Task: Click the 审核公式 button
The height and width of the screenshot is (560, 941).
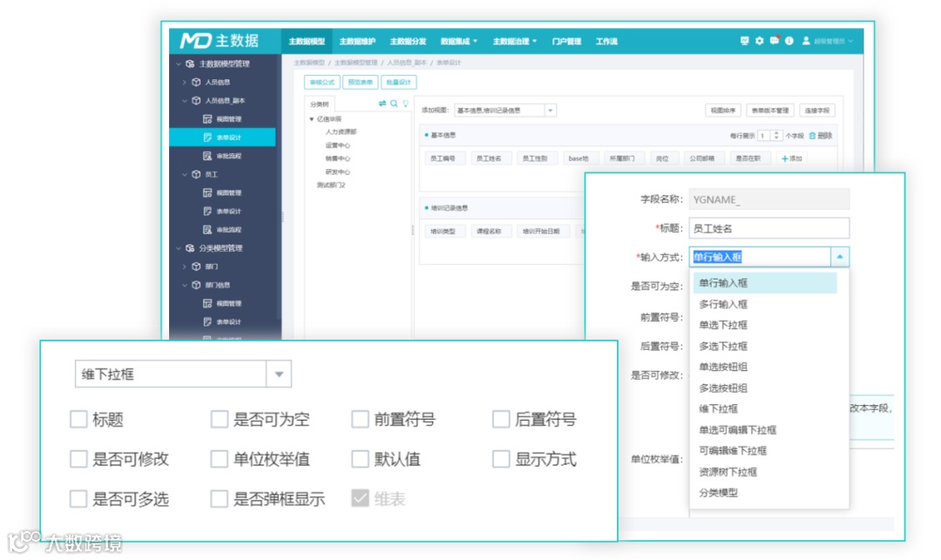Action: [322, 82]
